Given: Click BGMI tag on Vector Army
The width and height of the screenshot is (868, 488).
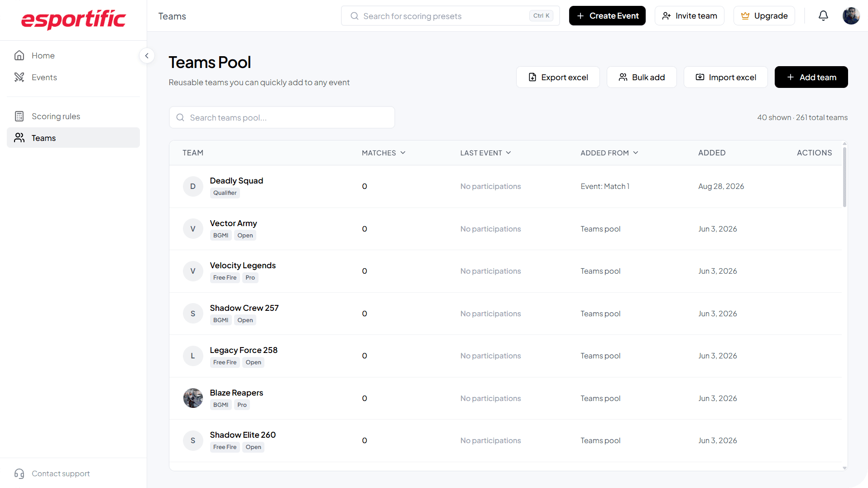Looking at the screenshot, I should click(221, 236).
